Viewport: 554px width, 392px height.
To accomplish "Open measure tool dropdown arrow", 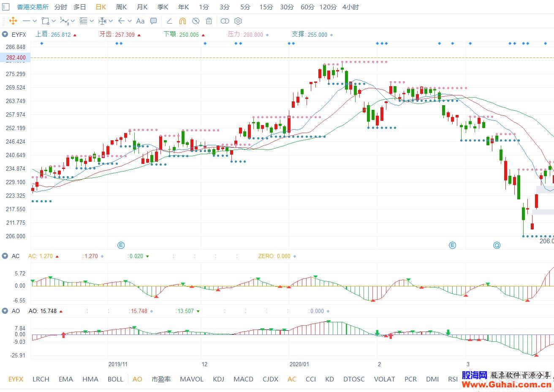I will click(111, 21).
